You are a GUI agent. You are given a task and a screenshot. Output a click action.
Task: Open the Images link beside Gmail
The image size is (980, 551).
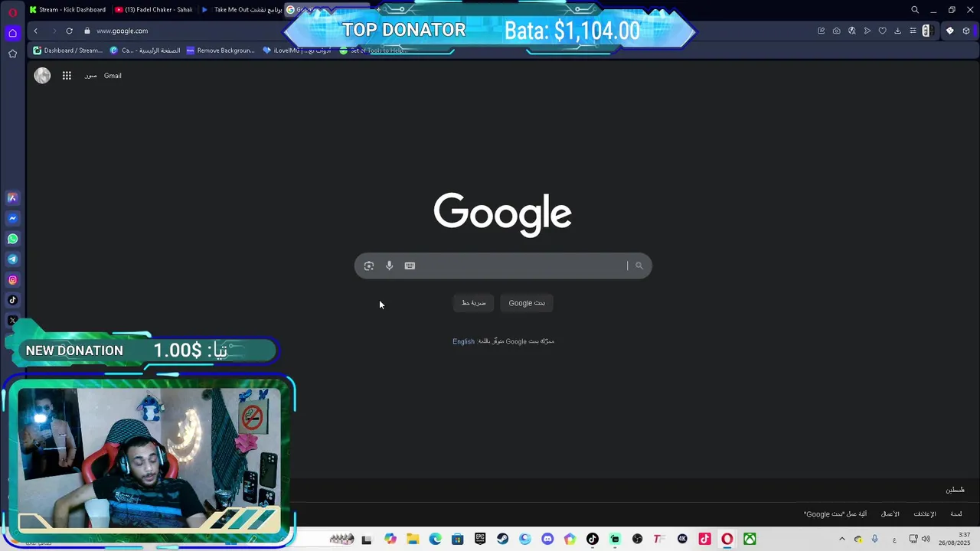tap(90, 76)
